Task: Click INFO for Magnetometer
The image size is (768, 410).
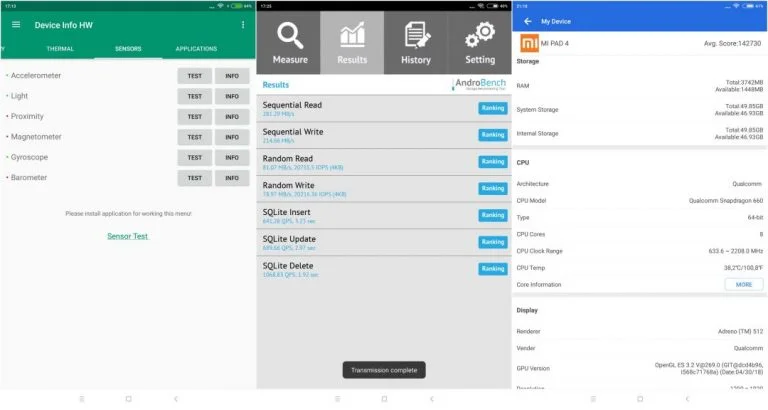Action: [x=232, y=137]
